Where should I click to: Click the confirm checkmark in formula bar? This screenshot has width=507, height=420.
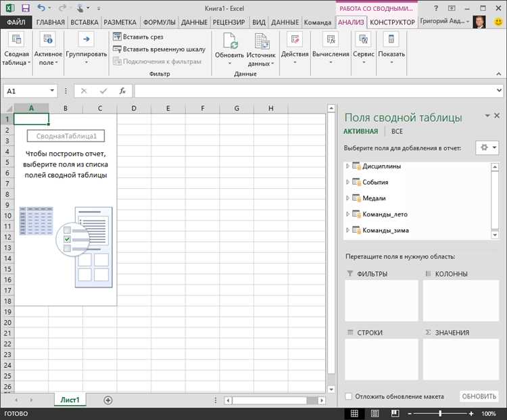click(103, 91)
